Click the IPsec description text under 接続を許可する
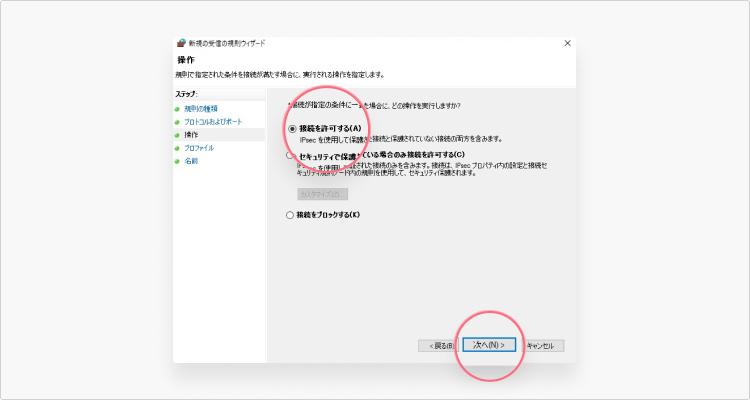Viewport: 750px width, 400px height. point(401,139)
